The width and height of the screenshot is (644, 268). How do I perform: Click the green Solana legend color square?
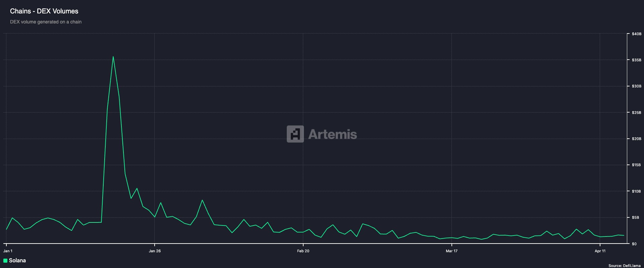(x=5, y=261)
